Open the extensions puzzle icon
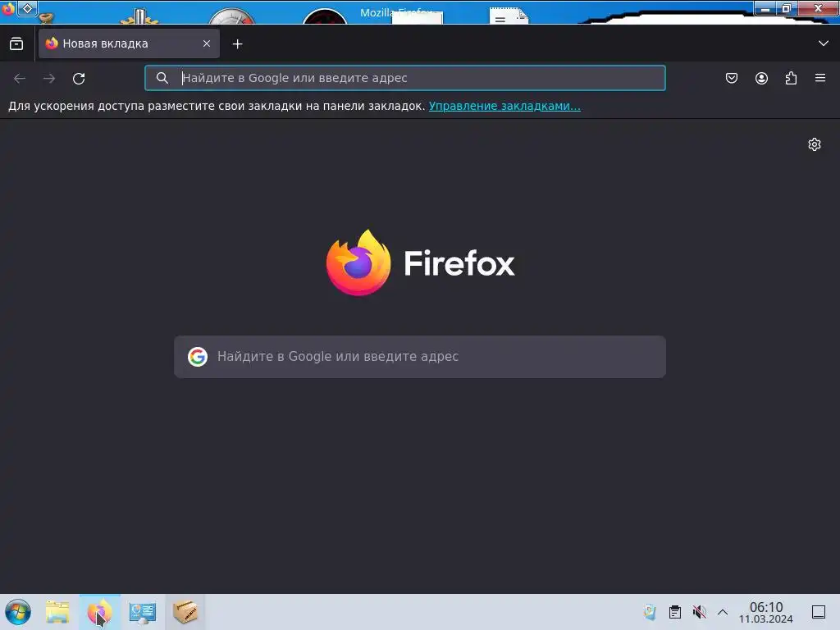Screen dimensions: 840x630 coord(791,78)
